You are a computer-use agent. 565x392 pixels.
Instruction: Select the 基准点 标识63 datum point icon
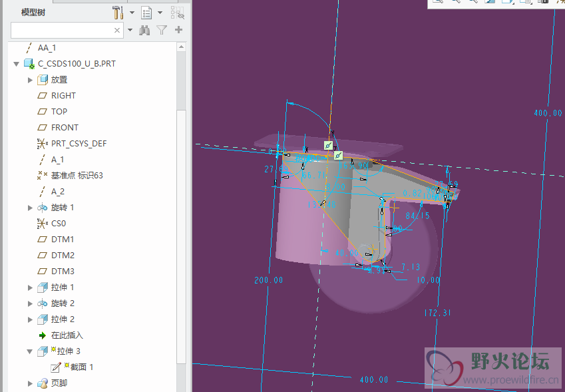click(x=42, y=176)
